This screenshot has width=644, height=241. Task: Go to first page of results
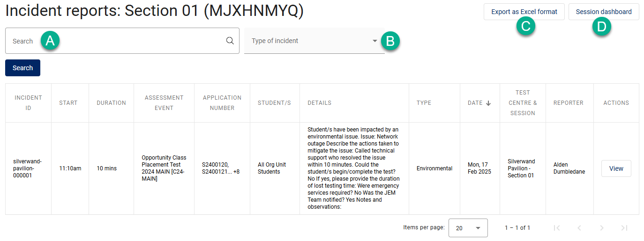(557, 228)
